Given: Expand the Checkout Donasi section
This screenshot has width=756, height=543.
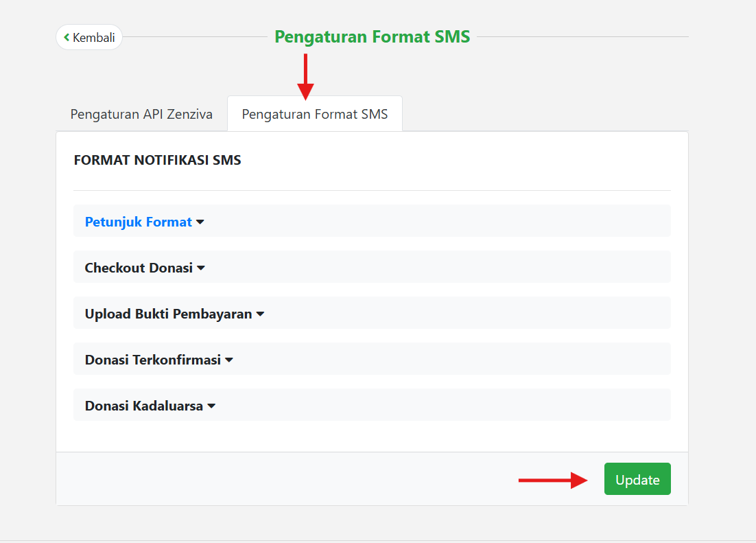Looking at the screenshot, I should [139, 268].
